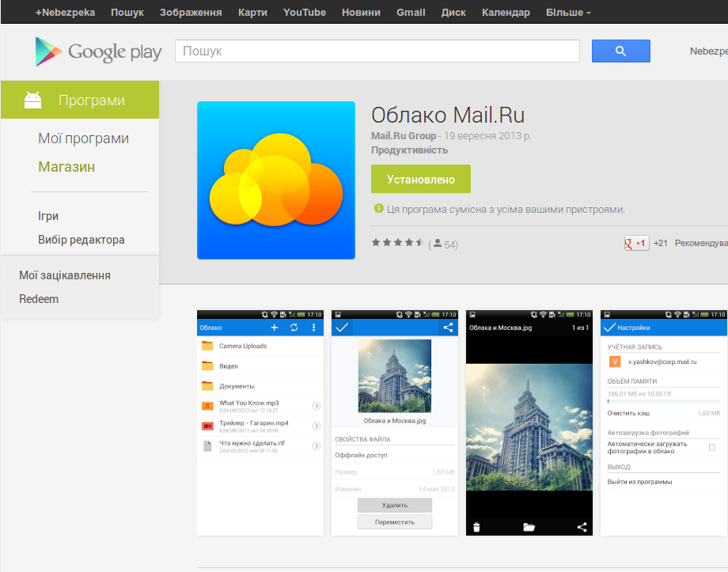Click the blue search magnifier button
The width and height of the screenshot is (728, 572).
pos(620,51)
